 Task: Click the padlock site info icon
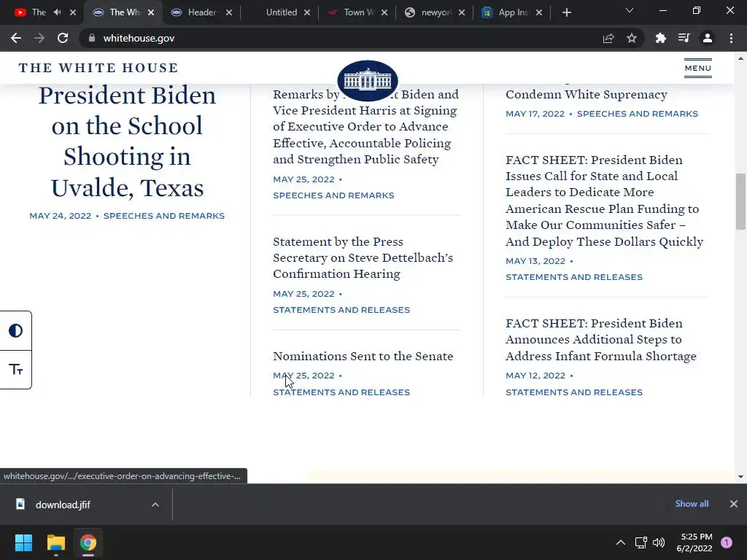92,38
